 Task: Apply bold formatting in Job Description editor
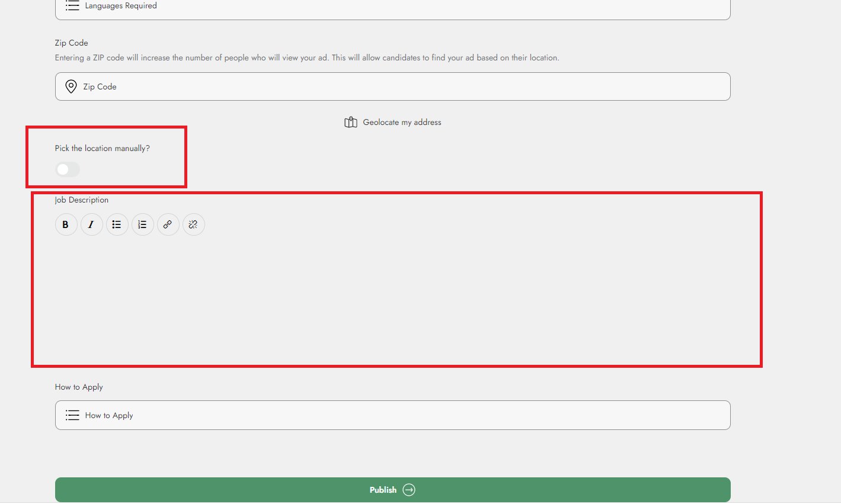click(x=66, y=224)
